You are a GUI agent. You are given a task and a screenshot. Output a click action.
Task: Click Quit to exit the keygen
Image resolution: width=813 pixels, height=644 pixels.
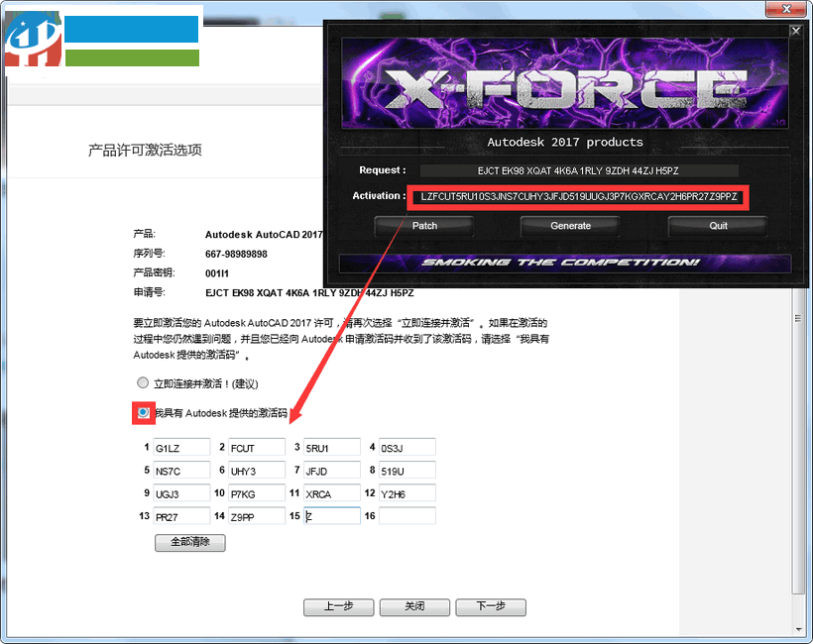click(x=716, y=226)
